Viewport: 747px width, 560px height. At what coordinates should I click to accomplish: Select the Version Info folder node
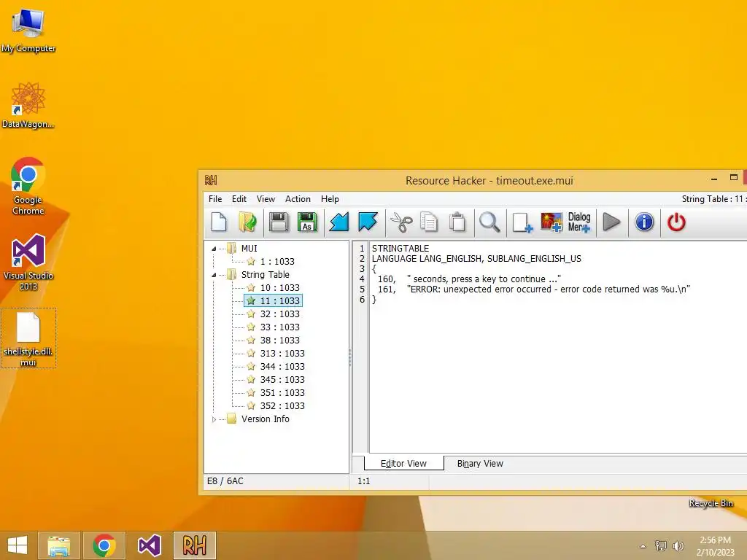click(x=266, y=419)
